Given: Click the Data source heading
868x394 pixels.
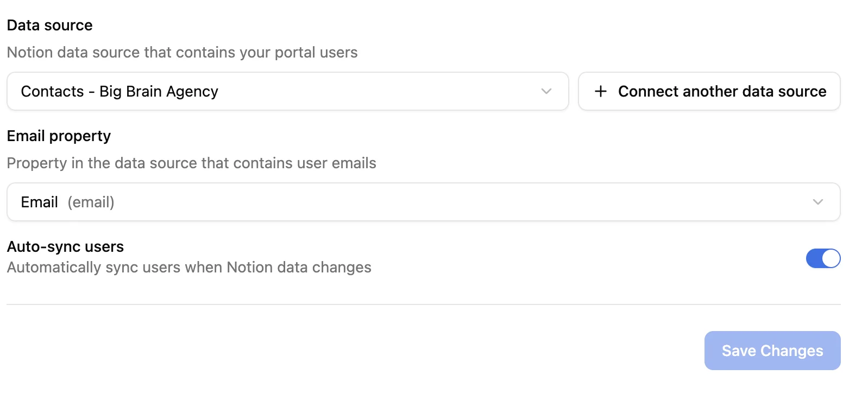Looking at the screenshot, I should (x=49, y=26).
